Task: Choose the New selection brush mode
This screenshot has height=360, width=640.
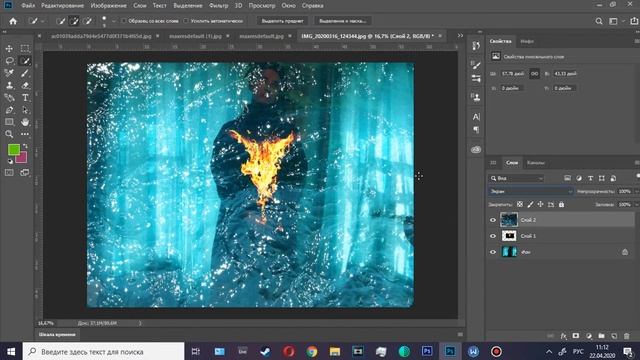Action: pyautogui.click(x=61, y=21)
